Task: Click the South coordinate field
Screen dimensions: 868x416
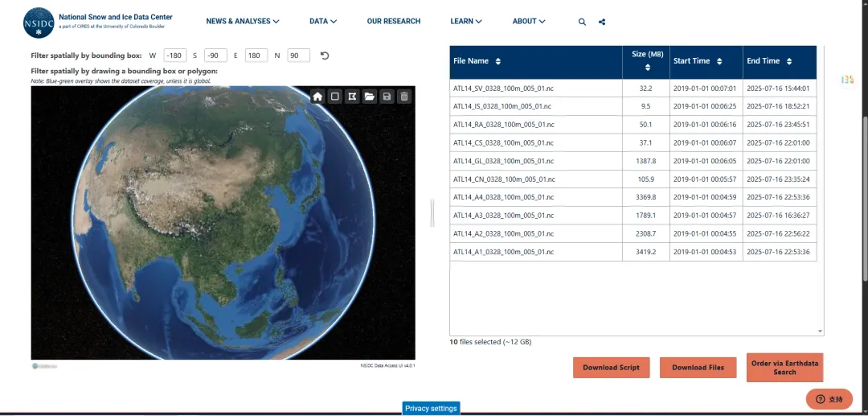Action: 215,56
